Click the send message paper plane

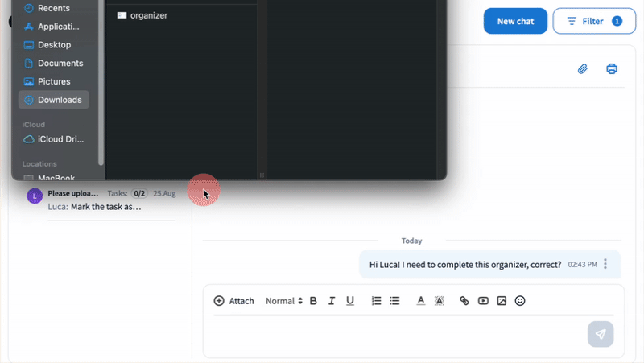point(600,334)
